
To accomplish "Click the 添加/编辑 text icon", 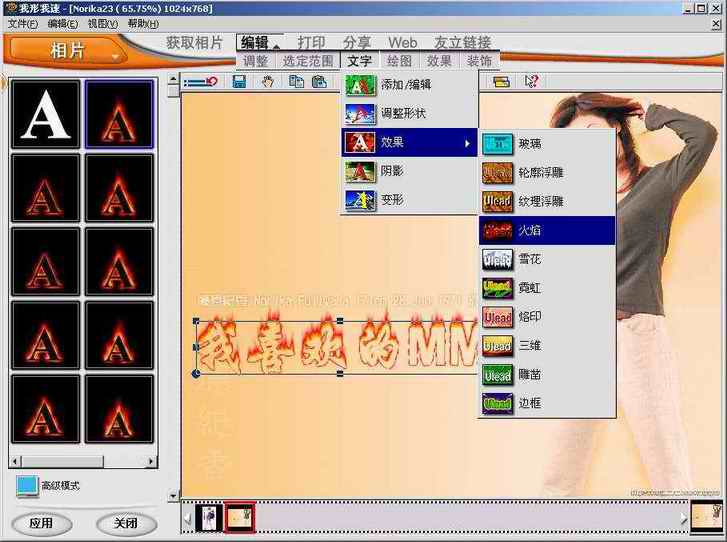I will tap(360, 85).
